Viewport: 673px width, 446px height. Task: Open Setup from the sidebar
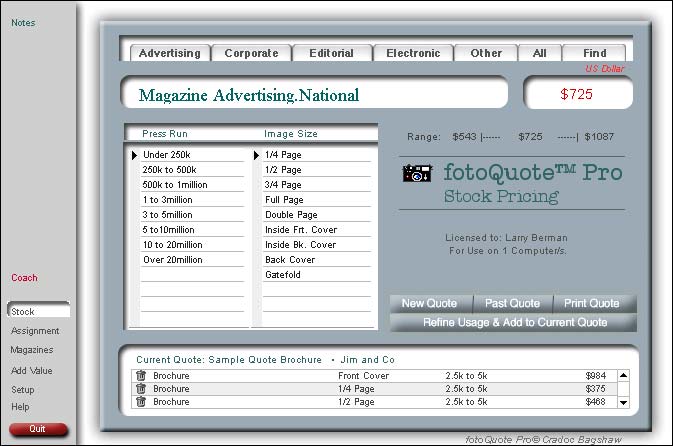point(23,390)
